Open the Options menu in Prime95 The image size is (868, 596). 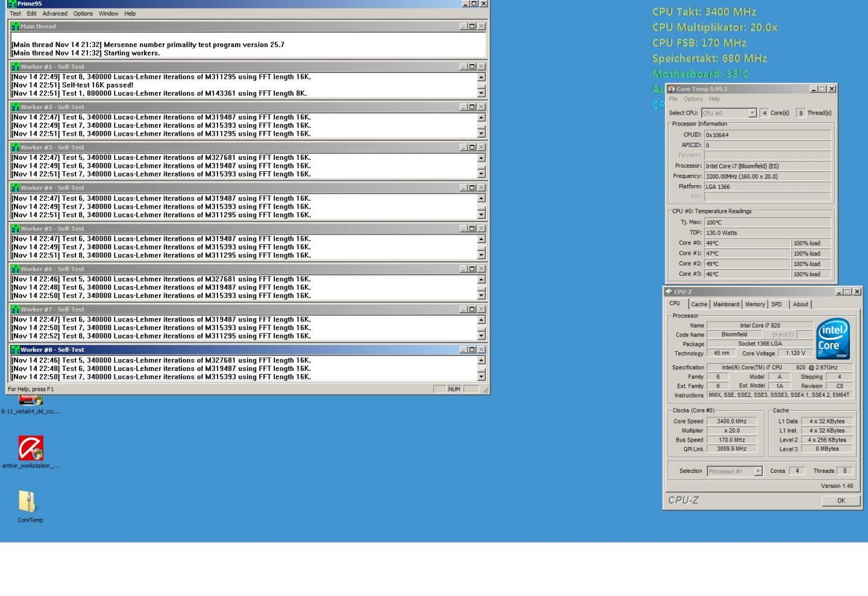point(83,13)
